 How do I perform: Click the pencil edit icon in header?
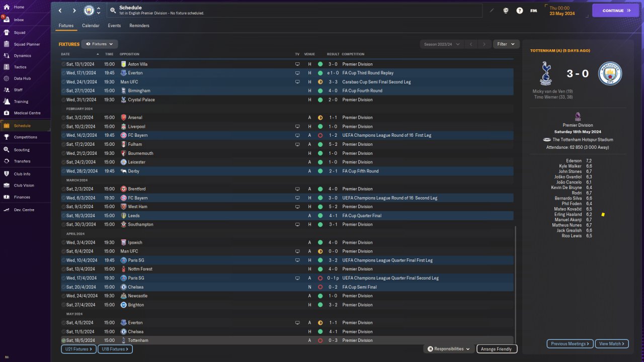tap(492, 11)
